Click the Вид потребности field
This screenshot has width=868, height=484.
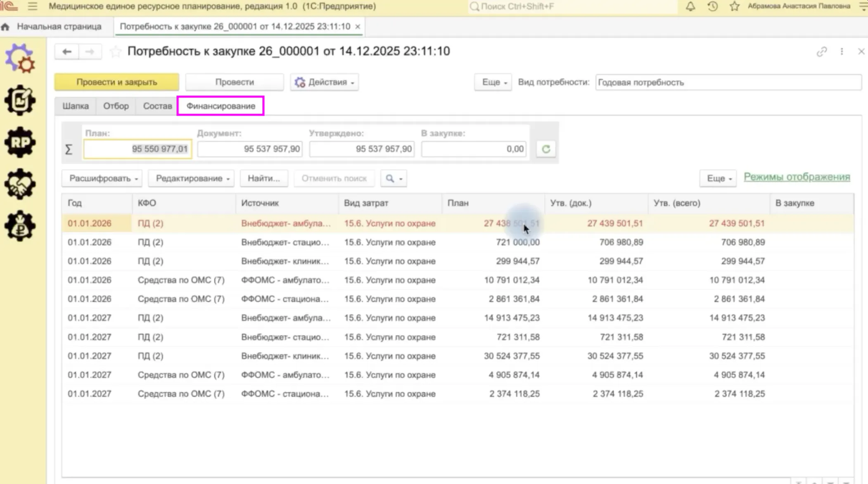pos(728,82)
